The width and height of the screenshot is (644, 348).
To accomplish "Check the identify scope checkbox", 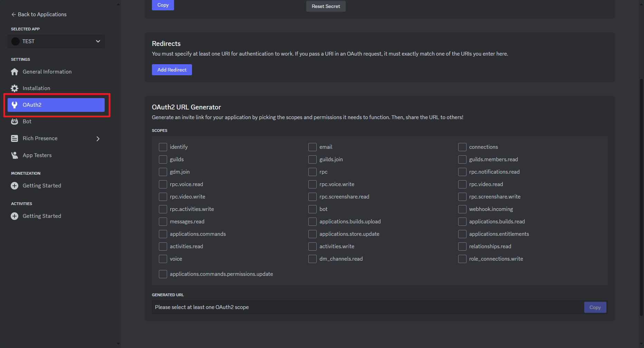I will point(163,147).
